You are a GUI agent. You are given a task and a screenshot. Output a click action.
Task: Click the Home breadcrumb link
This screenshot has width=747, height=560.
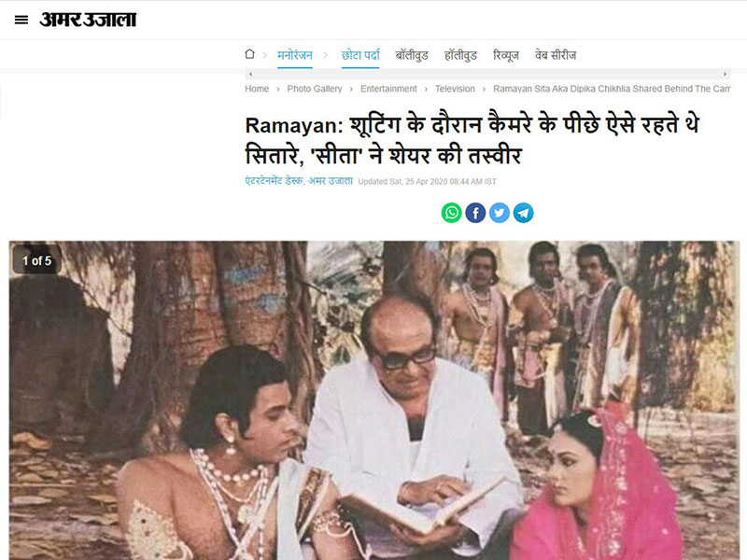point(257,89)
